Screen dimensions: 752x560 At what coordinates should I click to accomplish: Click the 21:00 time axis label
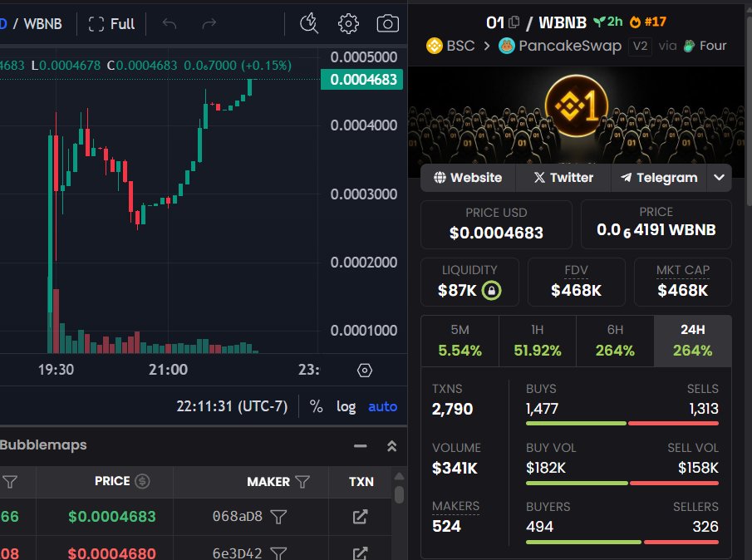tap(168, 370)
